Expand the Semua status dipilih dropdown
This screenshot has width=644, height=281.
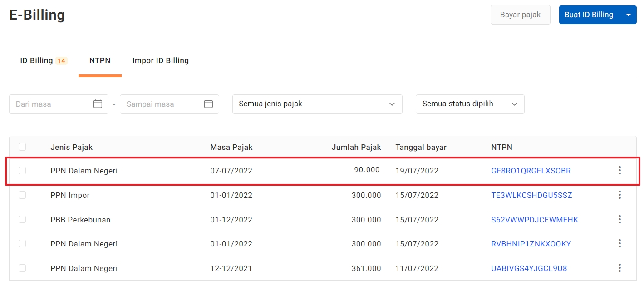(x=470, y=104)
